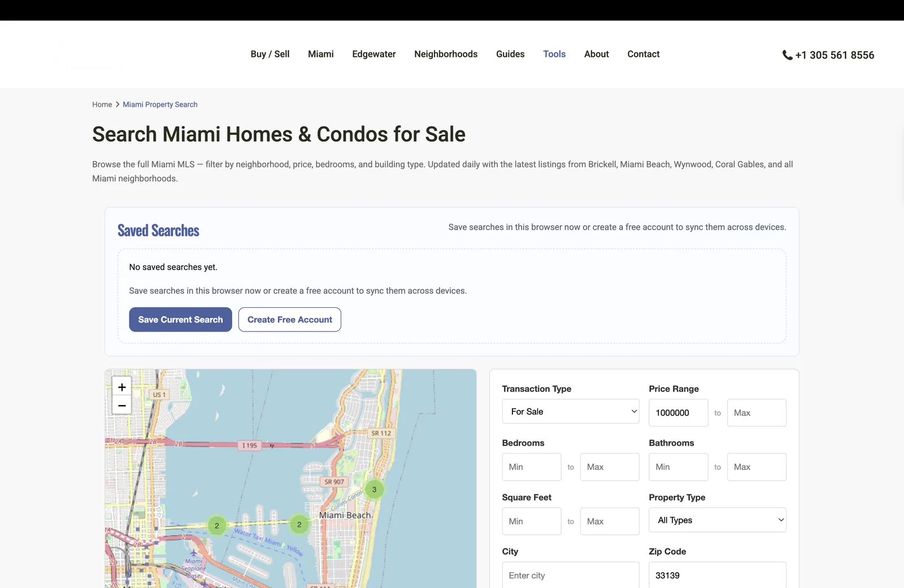Click the I 195 highway label

[249, 446]
